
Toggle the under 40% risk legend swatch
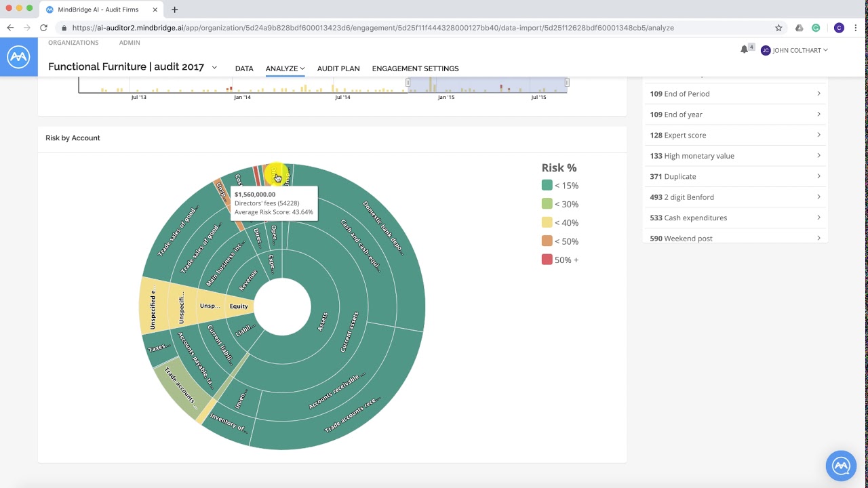(x=547, y=222)
